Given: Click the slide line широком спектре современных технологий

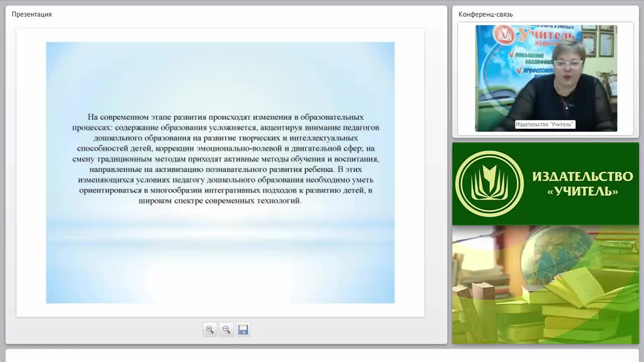Looking at the screenshot, I should 220,201.
